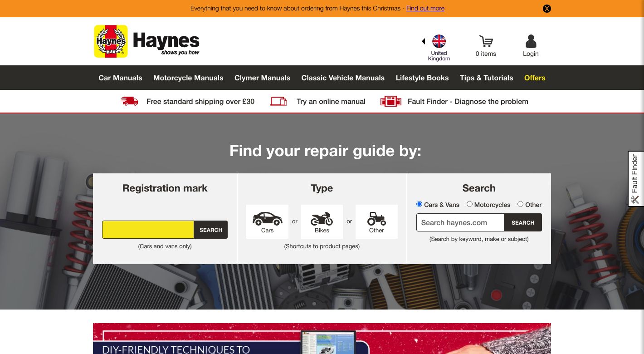Dismiss the Christmas ordering banner
Viewport: 644px width, 354px height.
point(547,9)
